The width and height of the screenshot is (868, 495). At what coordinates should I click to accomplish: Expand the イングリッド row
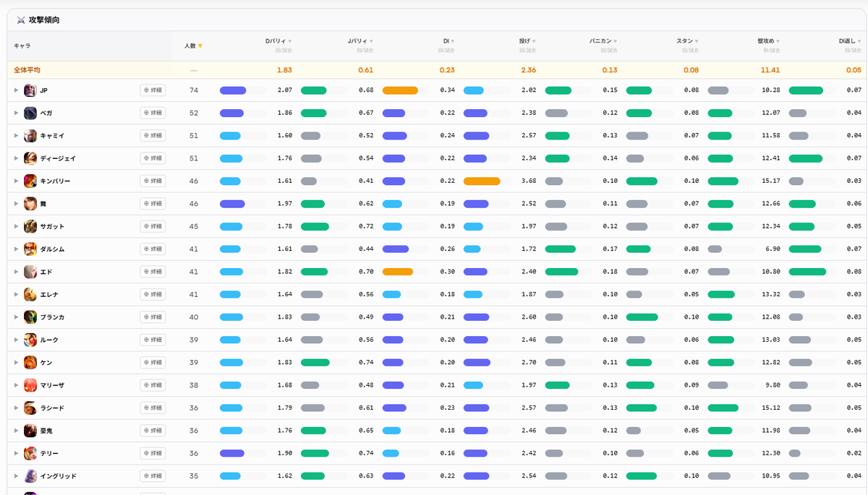[16, 476]
